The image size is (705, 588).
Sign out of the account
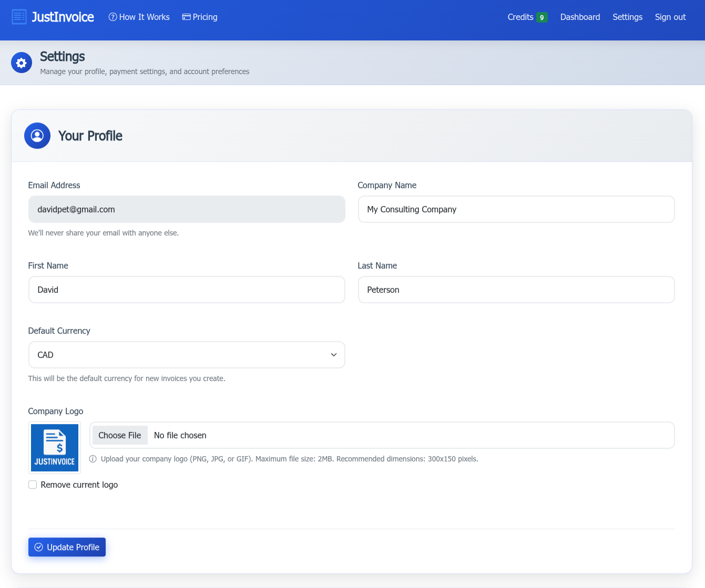(670, 17)
